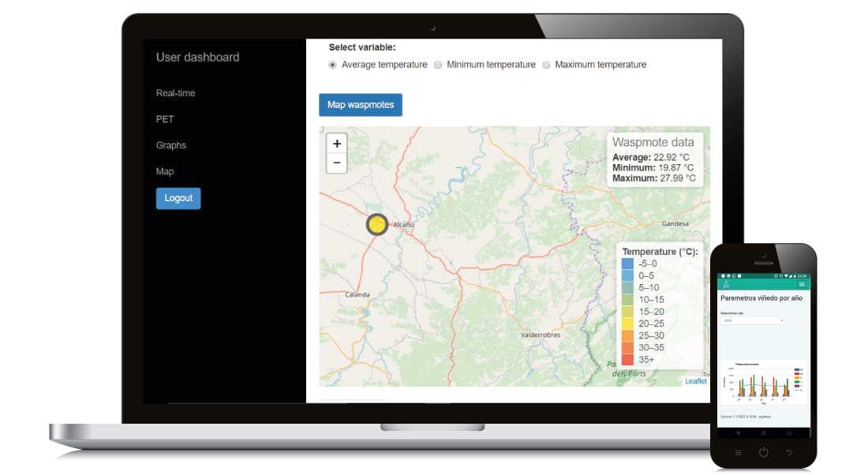Click the User dashboard title
The image size is (868, 475).
tap(197, 57)
